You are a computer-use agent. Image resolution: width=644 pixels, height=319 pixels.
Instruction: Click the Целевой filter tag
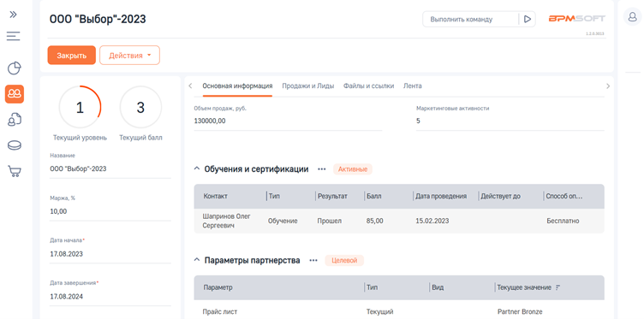pyautogui.click(x=344, y=260)
